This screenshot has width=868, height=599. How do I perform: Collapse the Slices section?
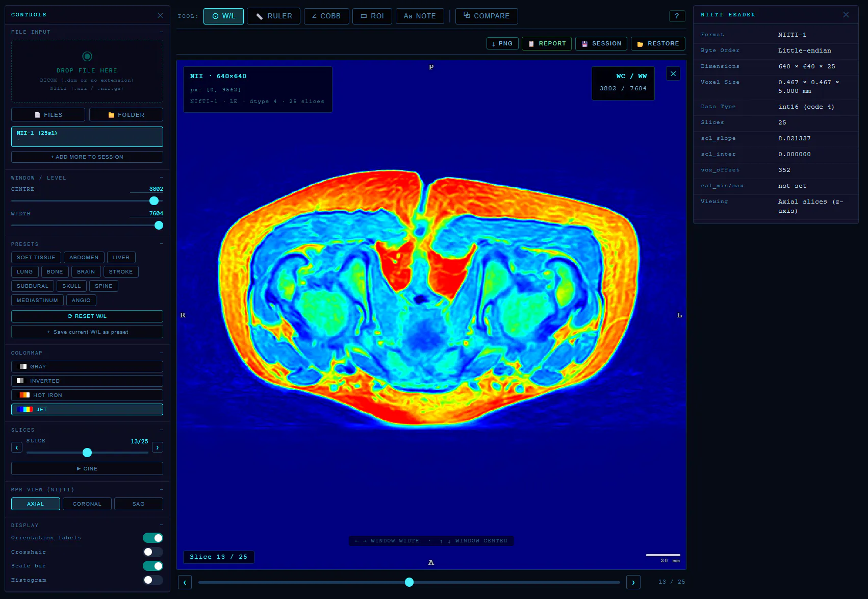[x=161, y=430]
